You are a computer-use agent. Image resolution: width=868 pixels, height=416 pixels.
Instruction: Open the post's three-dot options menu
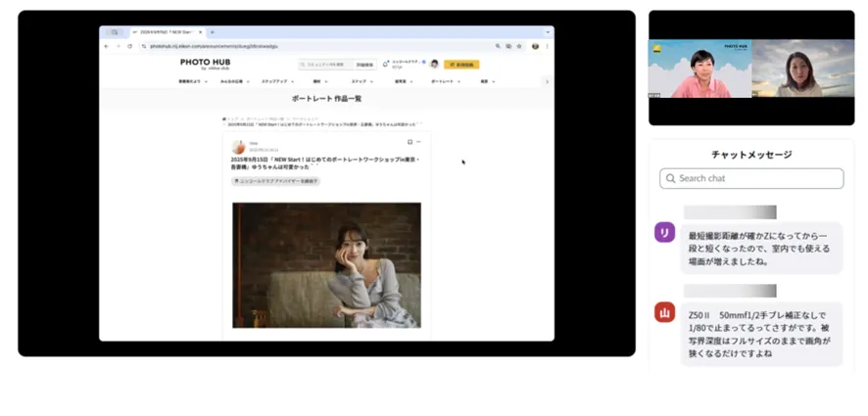tap(419, 142)
